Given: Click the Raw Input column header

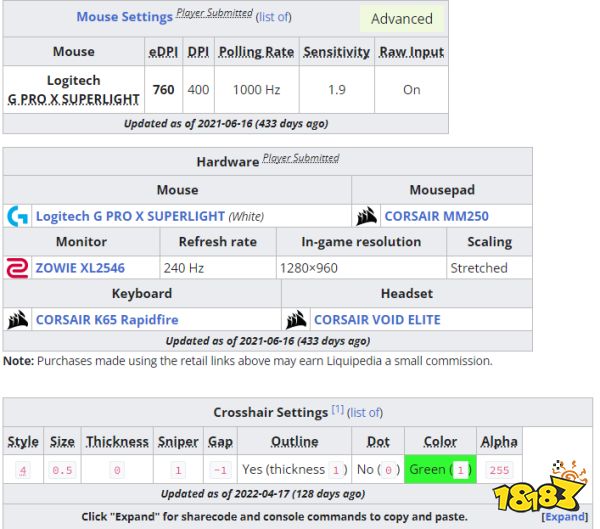Looking at the screenshot, I should click(x=411, y=52).
